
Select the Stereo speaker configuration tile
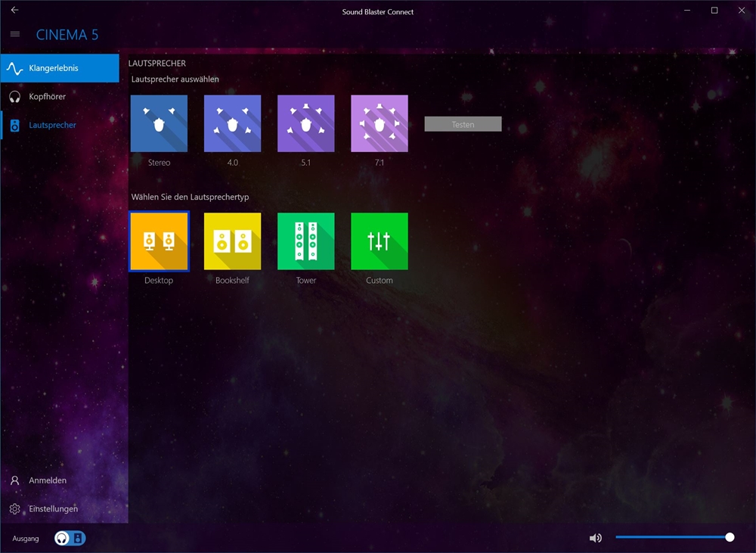(159, 123)
